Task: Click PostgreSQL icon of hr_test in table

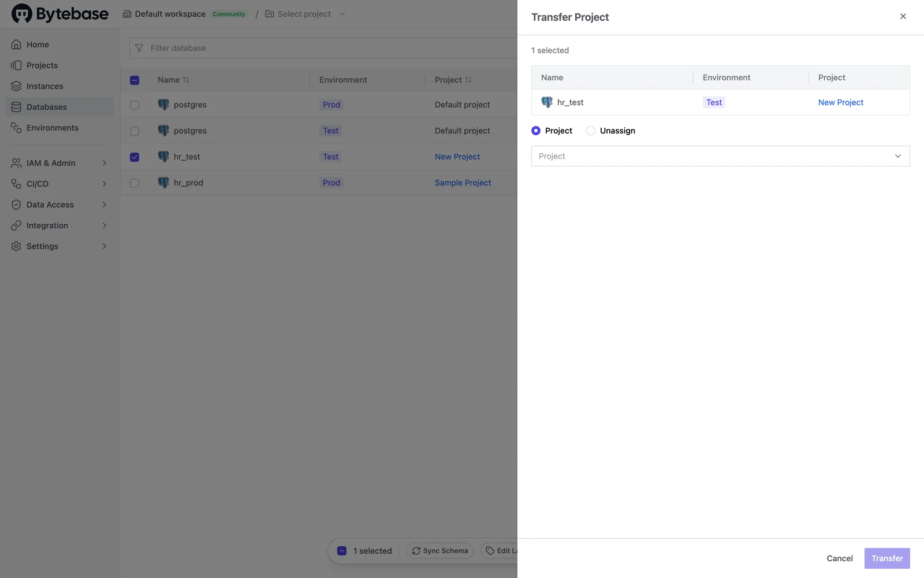Action: pos(163,157)
